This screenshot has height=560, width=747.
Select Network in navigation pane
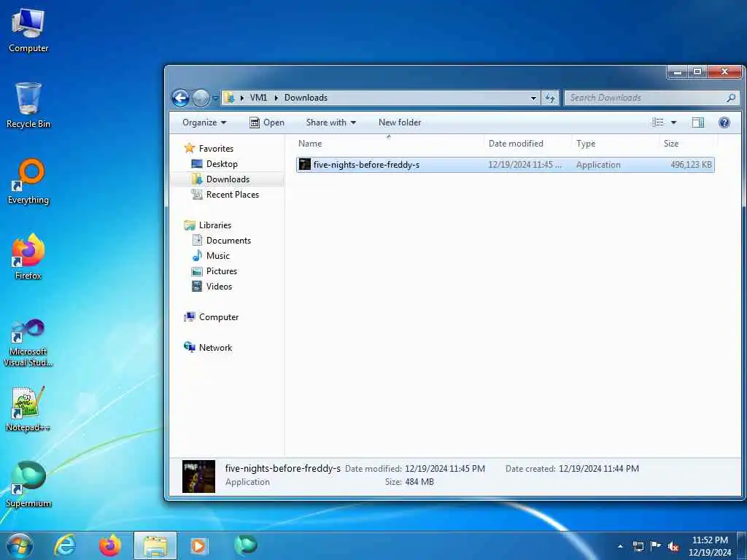coord(215,348)
